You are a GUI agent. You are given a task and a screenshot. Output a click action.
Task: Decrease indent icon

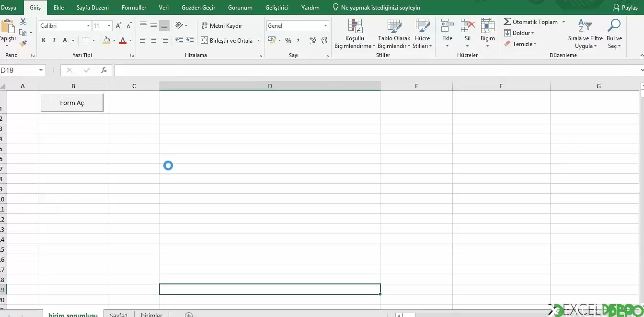(179, 40)
